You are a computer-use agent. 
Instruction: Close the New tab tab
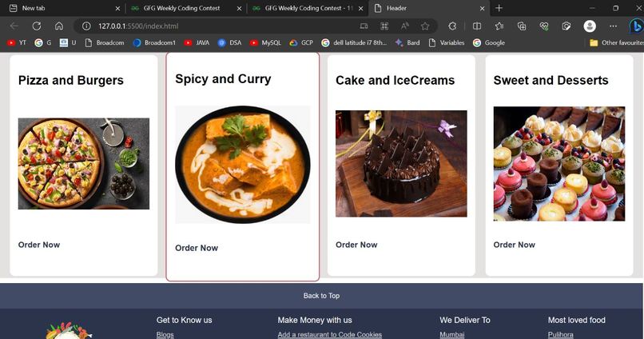pos(118,8)
